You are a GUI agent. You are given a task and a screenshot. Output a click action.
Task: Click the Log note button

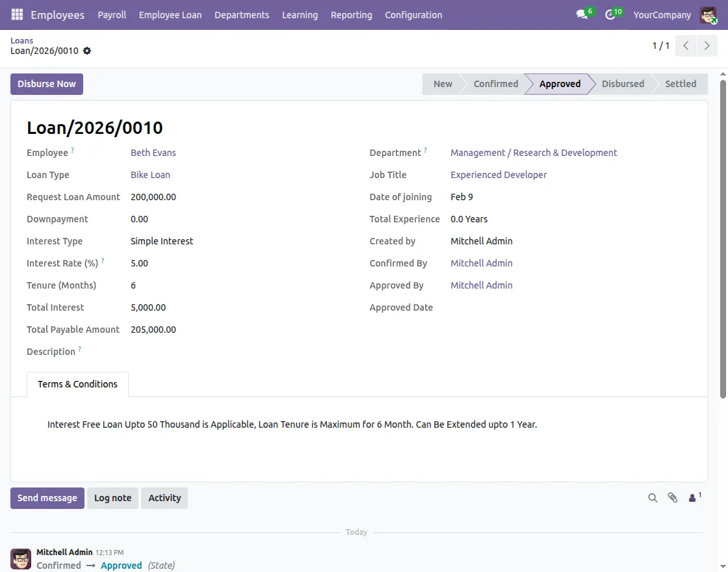click(112, 498)
